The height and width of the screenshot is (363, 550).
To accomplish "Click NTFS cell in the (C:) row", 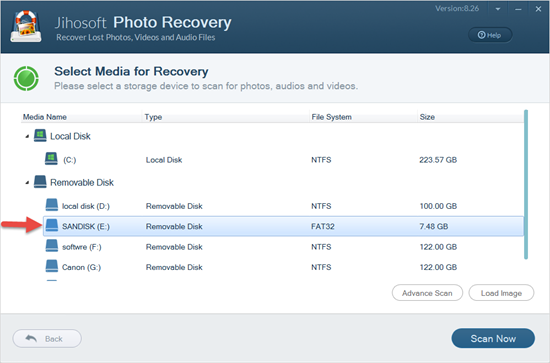I will (321, 160).
